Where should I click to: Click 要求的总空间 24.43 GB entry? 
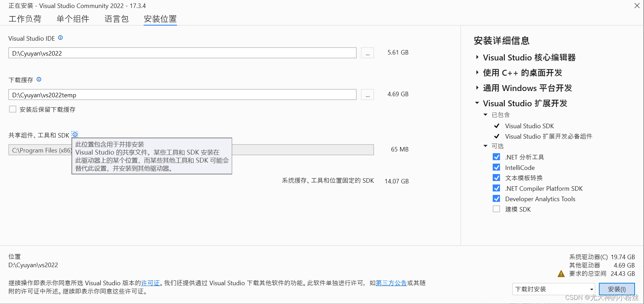click(x=602, y=274)
